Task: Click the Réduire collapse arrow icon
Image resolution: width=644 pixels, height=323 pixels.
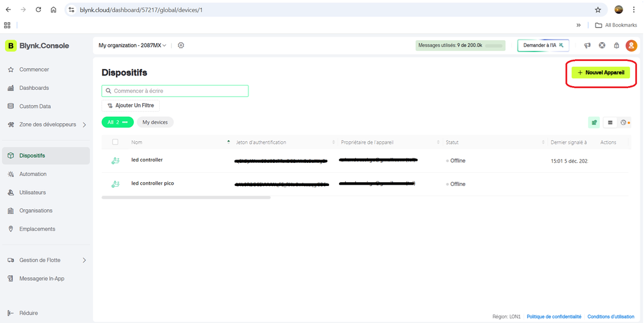Action: click(x=11, y=313)
